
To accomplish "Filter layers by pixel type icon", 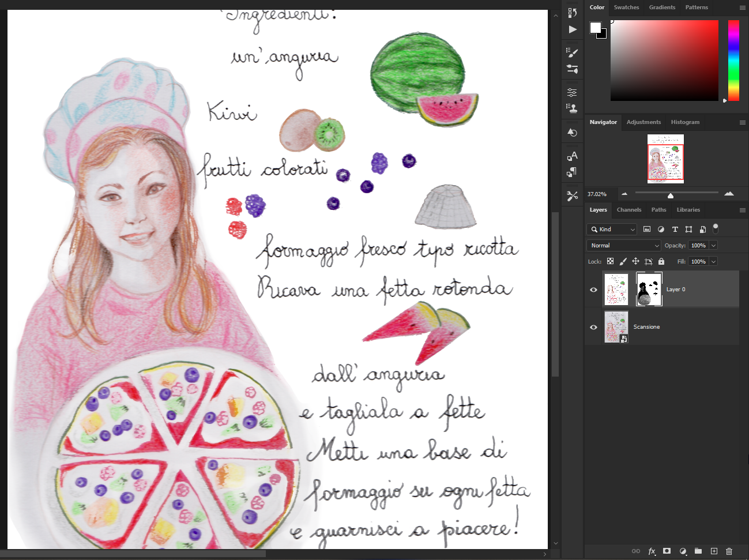I will (647, 229).
